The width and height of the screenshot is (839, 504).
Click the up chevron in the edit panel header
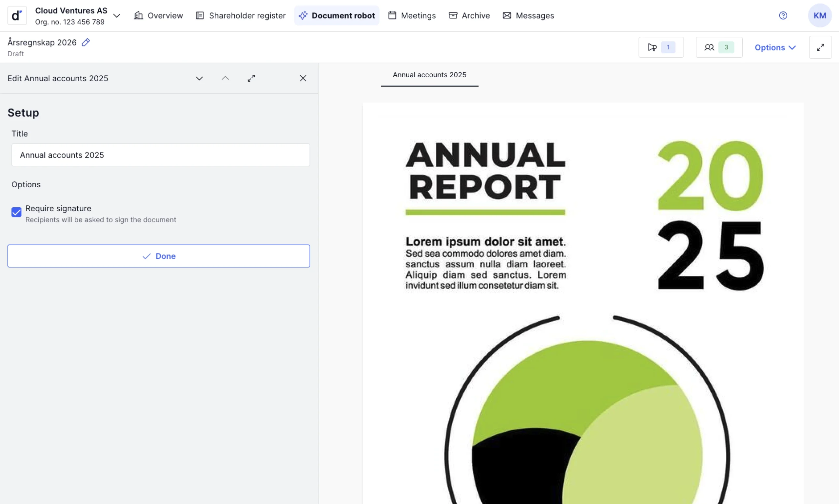(225, 79)
